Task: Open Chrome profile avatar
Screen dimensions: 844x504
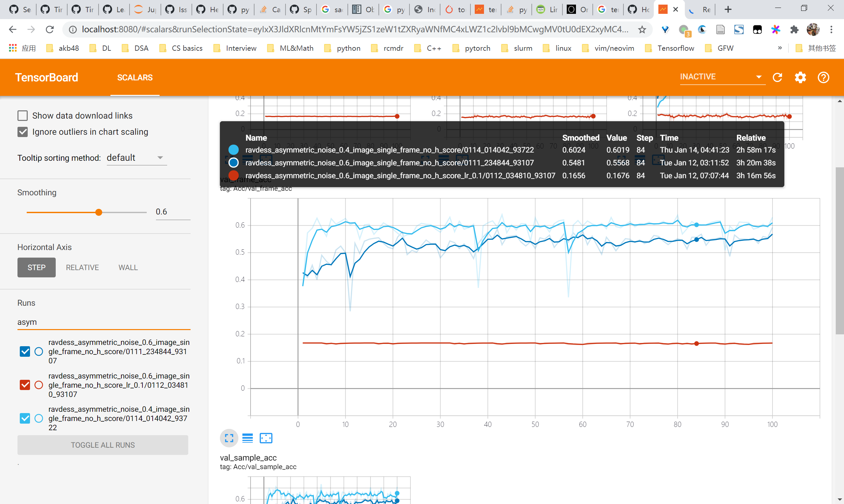Action: coord(813,30)
